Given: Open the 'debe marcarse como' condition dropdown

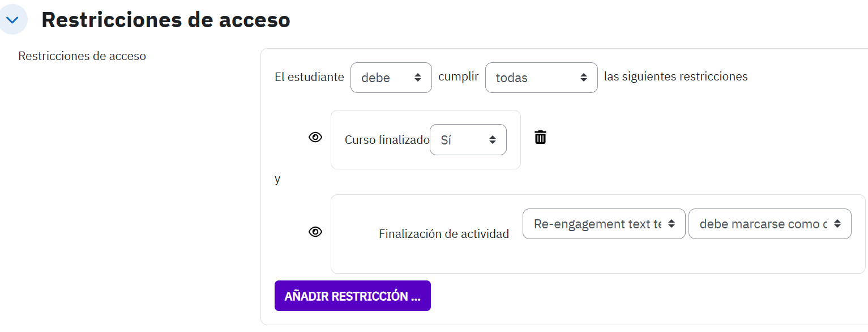Looking at the screenshot, I should tap(769, 224).
